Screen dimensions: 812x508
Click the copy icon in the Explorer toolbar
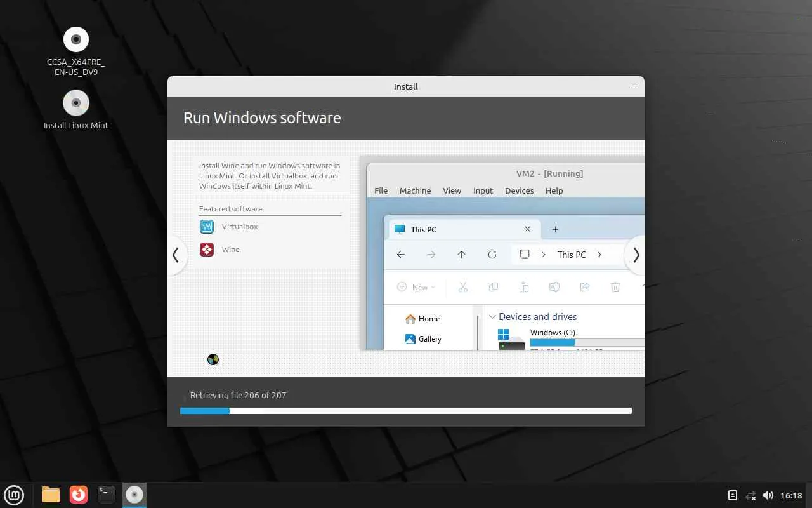point(494,288)
